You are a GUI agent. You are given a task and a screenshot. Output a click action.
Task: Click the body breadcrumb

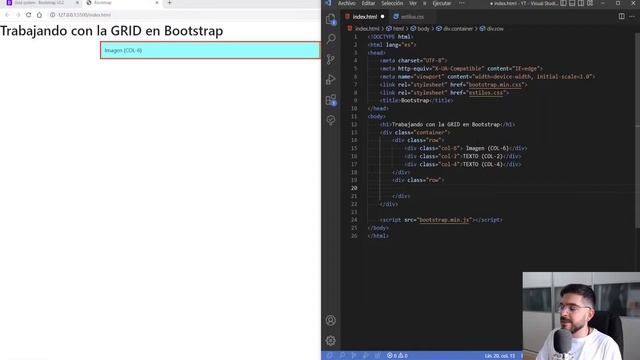coord(420,29)
